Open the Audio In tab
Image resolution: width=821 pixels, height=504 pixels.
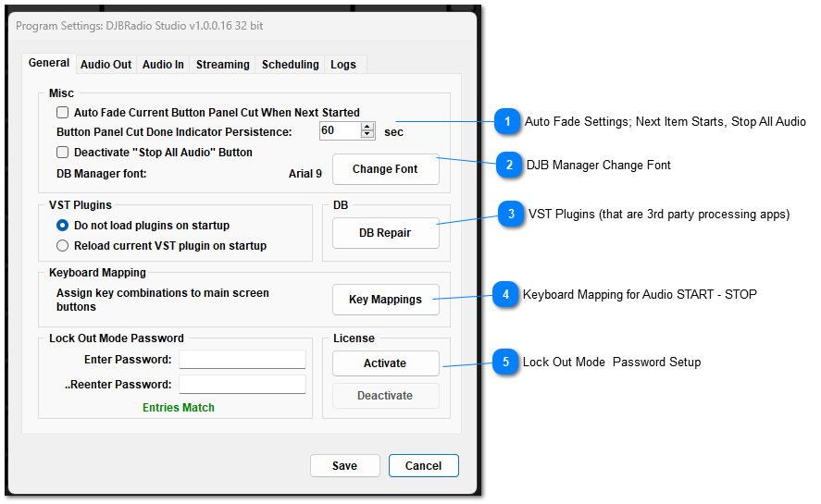(163, 65)
